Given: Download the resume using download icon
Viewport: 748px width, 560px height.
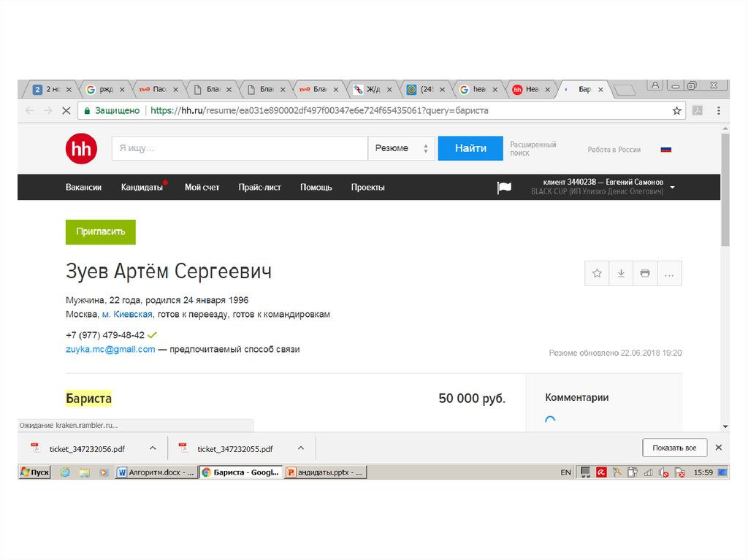Looking at the screenshot, I should tap(621, 273).
